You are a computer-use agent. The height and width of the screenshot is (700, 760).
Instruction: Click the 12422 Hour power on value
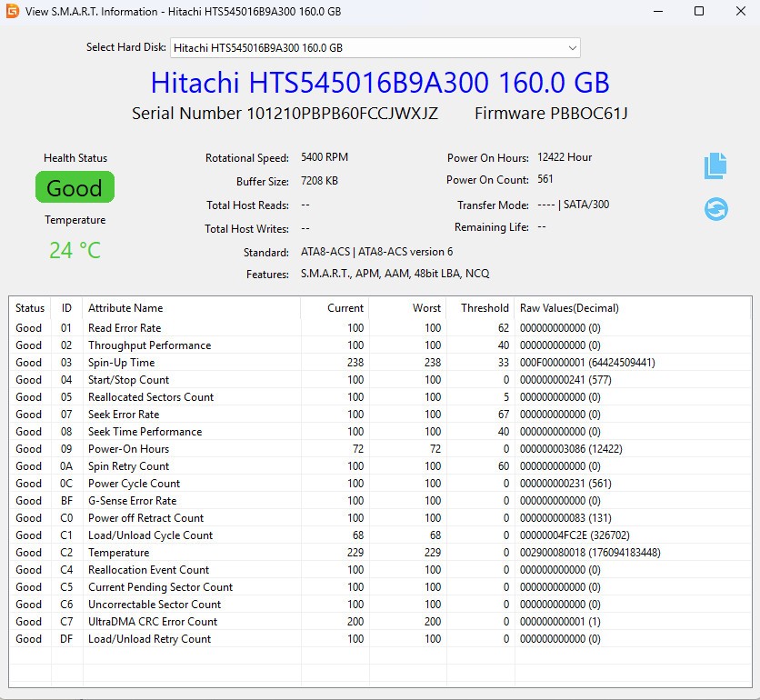click(x=565, y=157)
